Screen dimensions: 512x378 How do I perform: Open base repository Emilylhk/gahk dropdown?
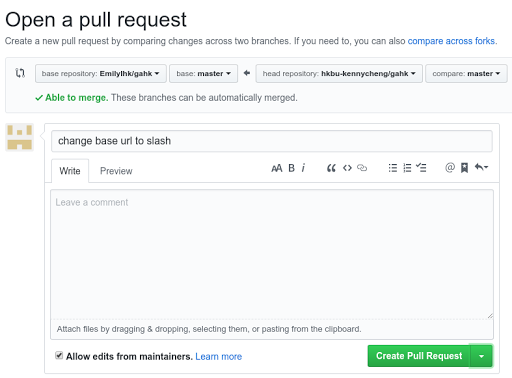(x=101, y=74)
